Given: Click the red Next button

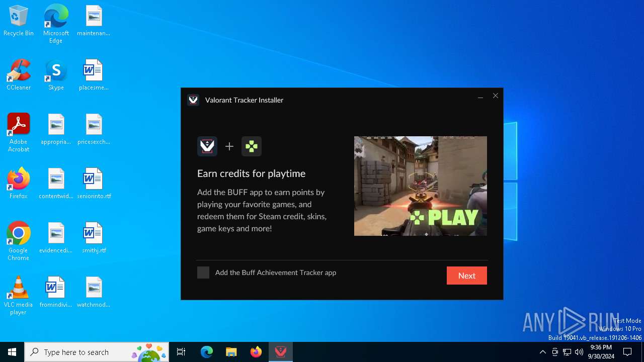Looking at the screenshot, I should tap(467, 276).
